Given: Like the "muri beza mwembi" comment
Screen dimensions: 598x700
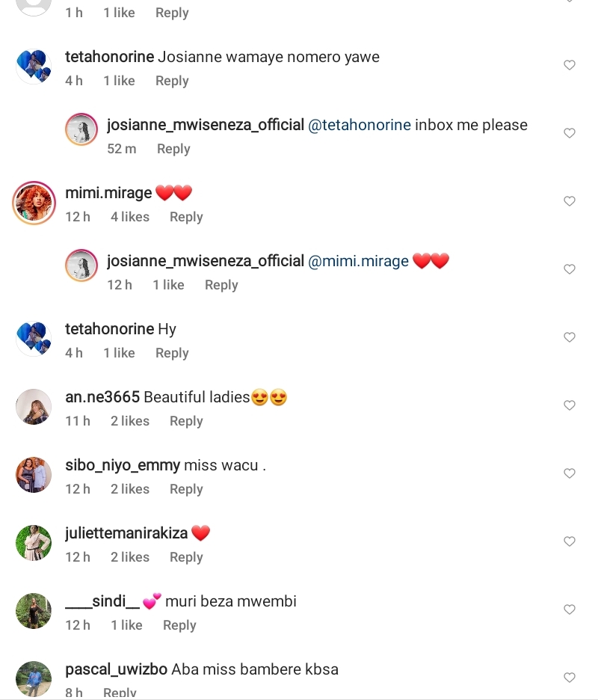Looking at the screenshot, I should click(570, 610).
